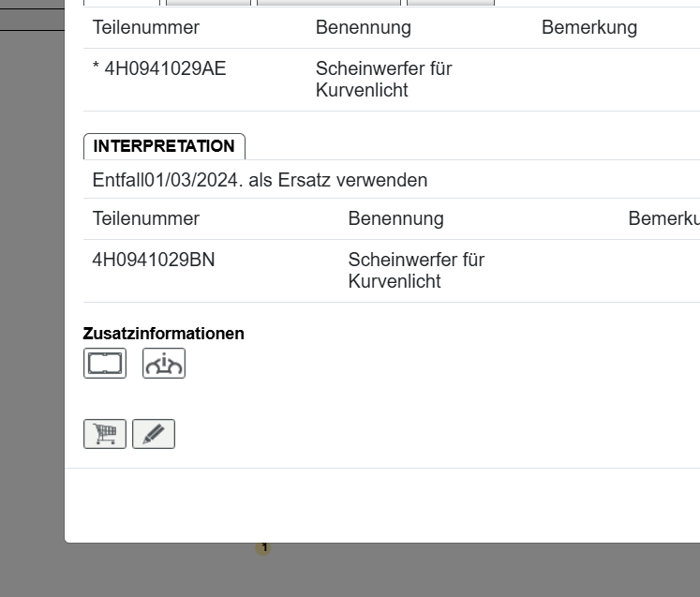Click the Zusatzinformationen heading
The height and width of the screenshot is (597, 700).
tap(164, 334)
